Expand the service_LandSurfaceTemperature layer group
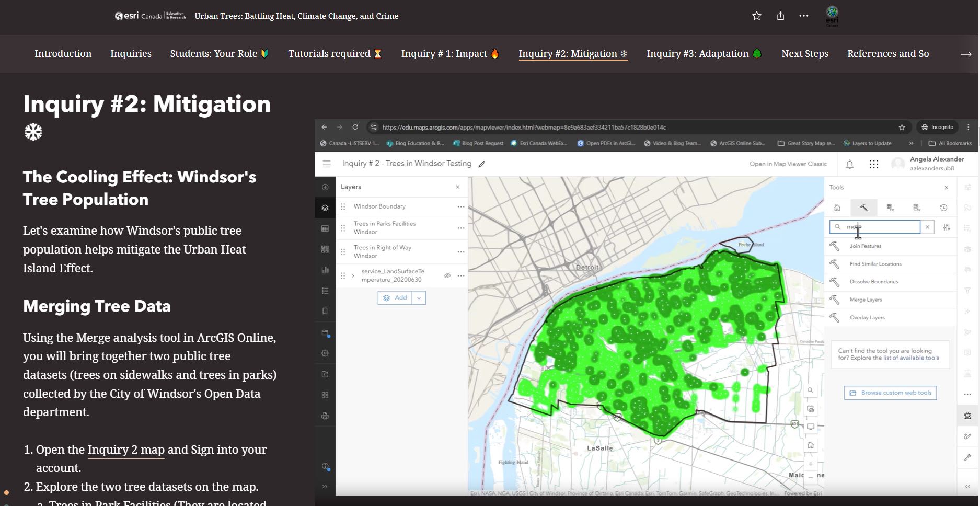 coord(353,275)
